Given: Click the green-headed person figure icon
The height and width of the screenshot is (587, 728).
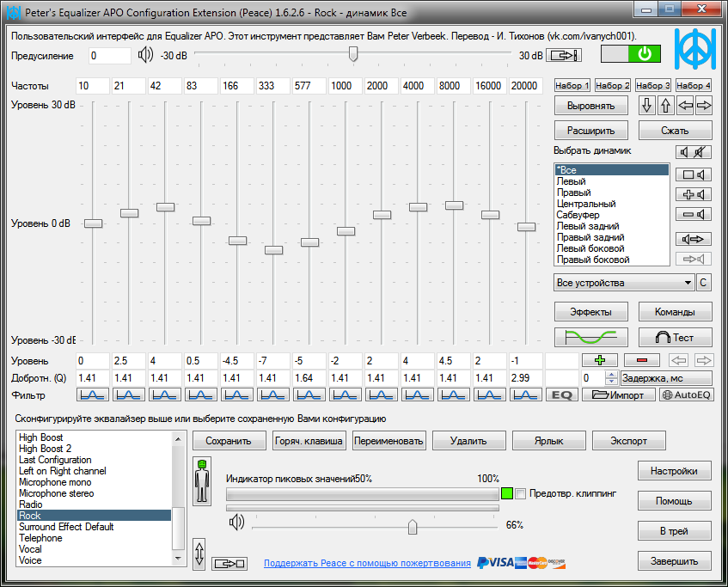Looking at the screenshot, I should (202, 480).
